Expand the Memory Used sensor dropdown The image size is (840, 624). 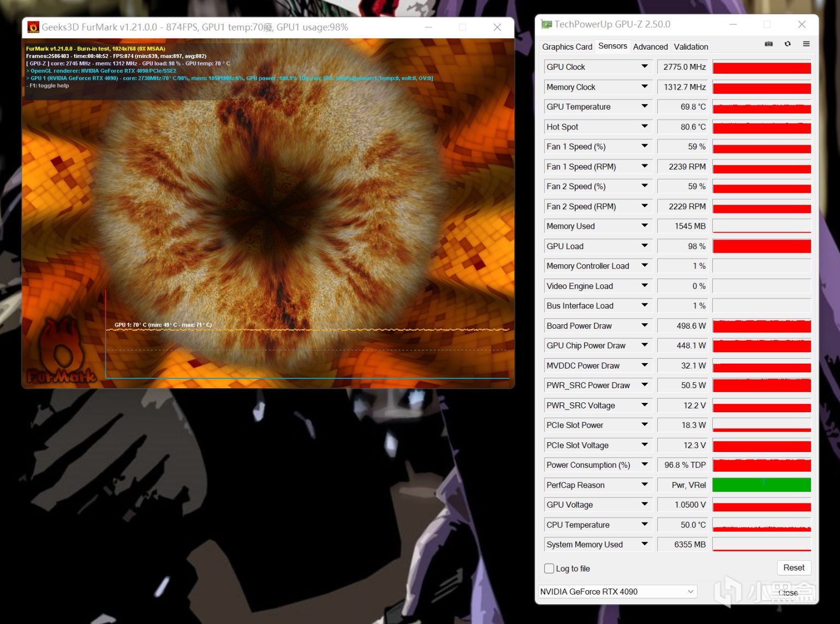coord(645,226)
